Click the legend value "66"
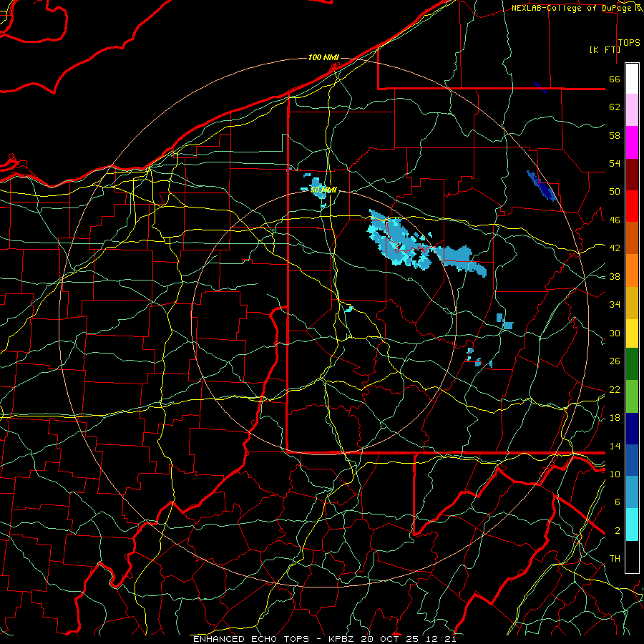The width and height of the screenshot is (644, 644). tap(615, 79)
